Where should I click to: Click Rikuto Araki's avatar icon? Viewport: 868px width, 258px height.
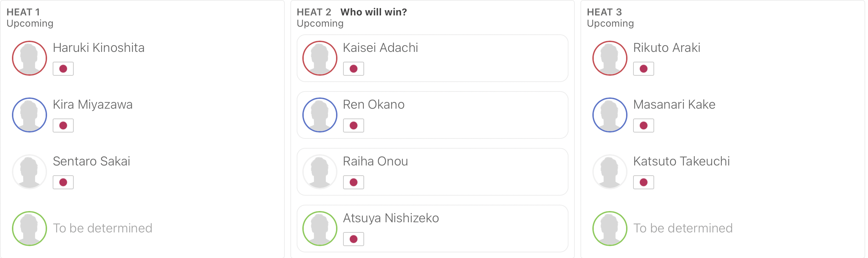(610, 58)
